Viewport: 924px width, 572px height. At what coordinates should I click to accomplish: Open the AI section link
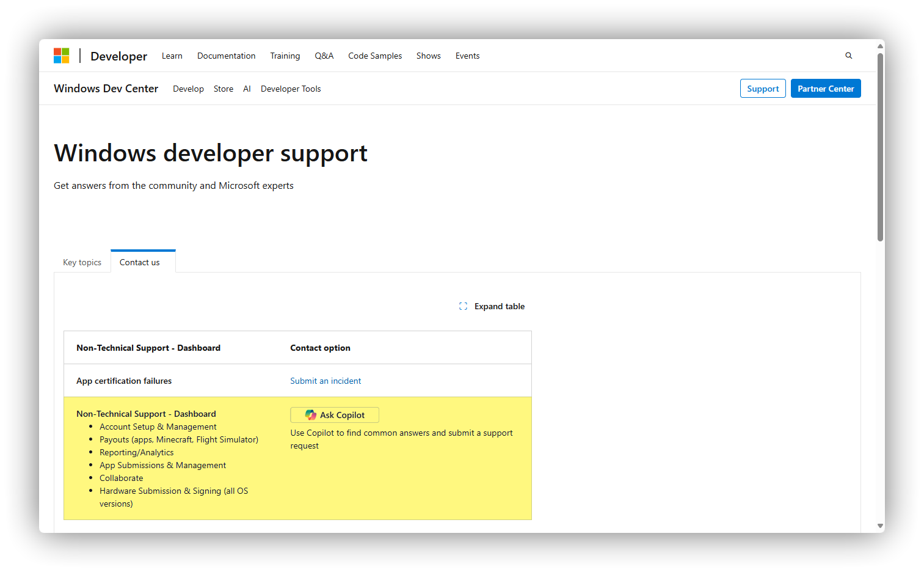point(247,89)
